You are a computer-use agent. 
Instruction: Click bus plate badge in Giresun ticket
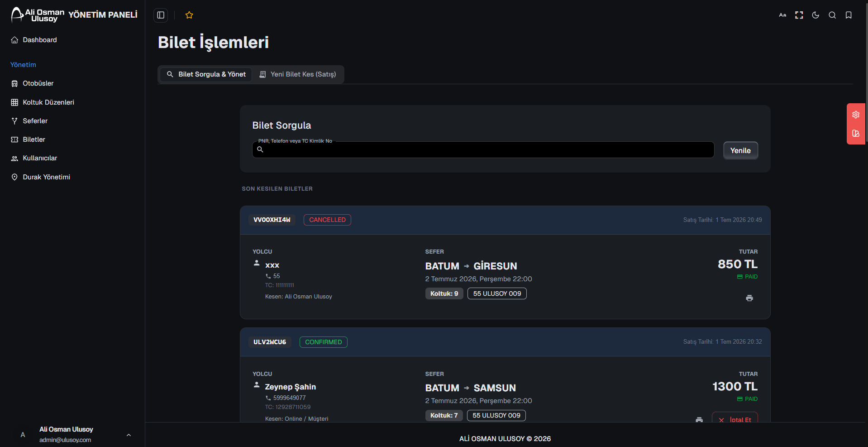pyautogui.click(x=497, y=293)
